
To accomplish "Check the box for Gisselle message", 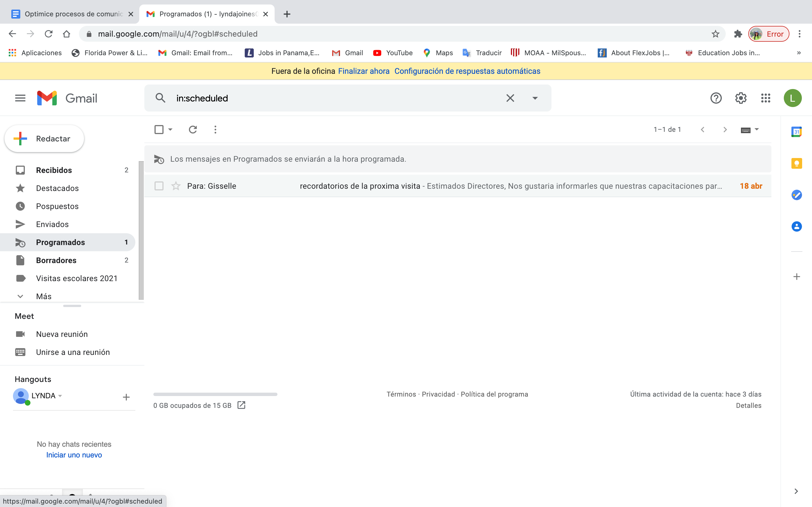I will [159, 186].
